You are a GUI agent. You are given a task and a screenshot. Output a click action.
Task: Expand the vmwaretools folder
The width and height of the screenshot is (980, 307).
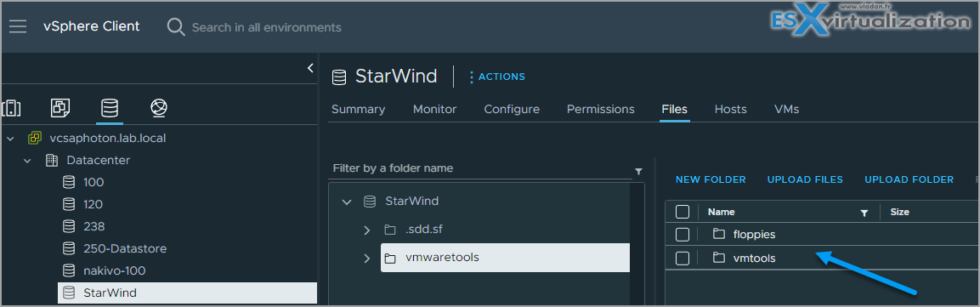point(367,259)
